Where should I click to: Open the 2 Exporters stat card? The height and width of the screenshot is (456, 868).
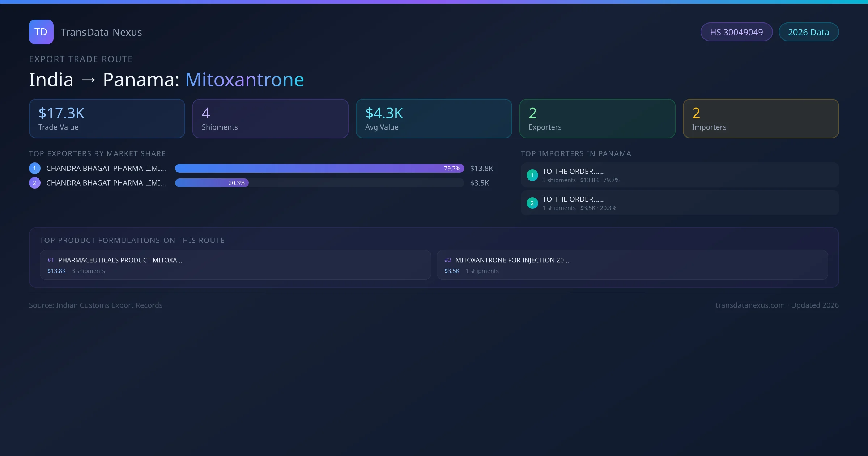[x=597, y=119]
